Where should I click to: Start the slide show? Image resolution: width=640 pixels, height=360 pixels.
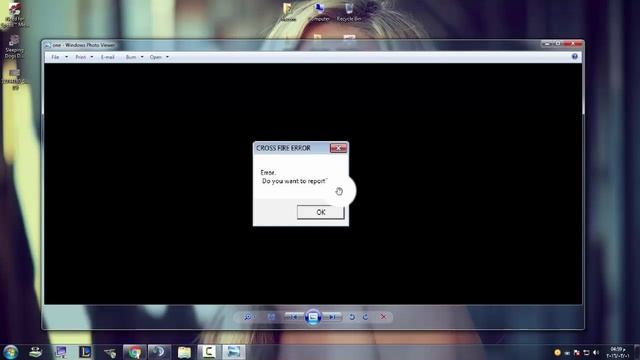coord(313,317)
